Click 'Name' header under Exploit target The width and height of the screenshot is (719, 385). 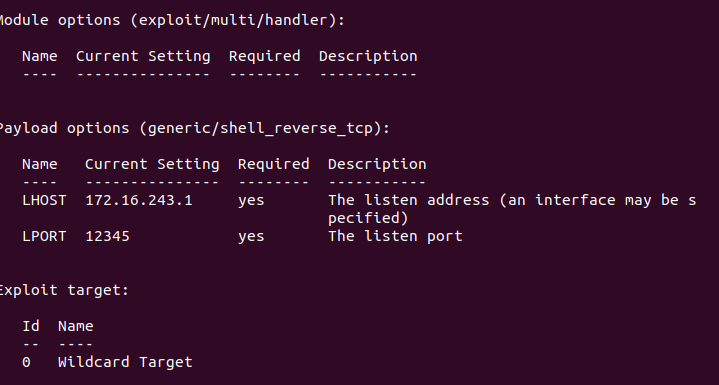(x=76, y=326)
